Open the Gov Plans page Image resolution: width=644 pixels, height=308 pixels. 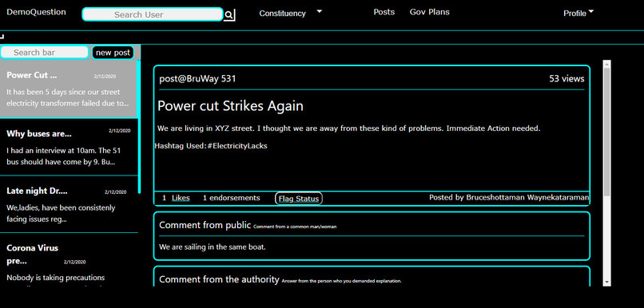[429, 12]
